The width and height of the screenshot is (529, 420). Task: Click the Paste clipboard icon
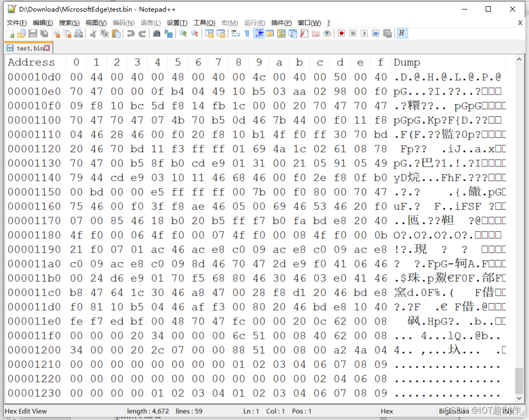[x=116, y=33]
